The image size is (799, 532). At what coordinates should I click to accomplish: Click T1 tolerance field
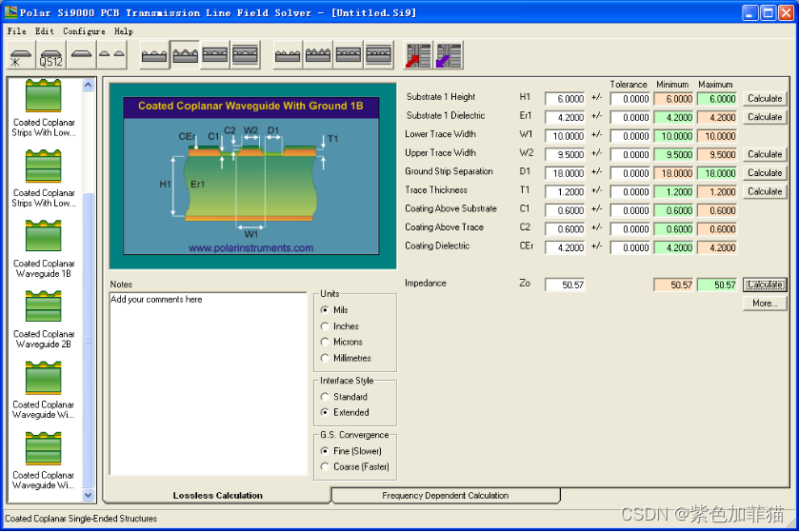click(630, 192)
